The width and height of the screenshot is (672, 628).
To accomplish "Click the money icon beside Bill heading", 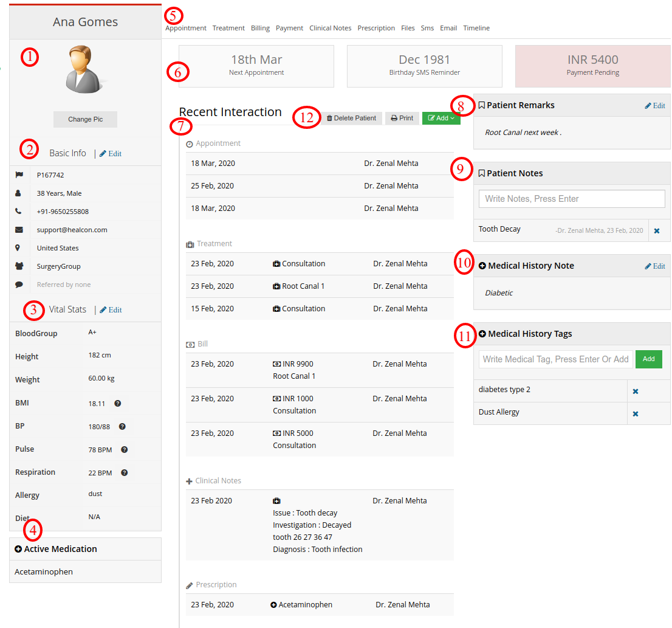I will click(x=190, y=345).
